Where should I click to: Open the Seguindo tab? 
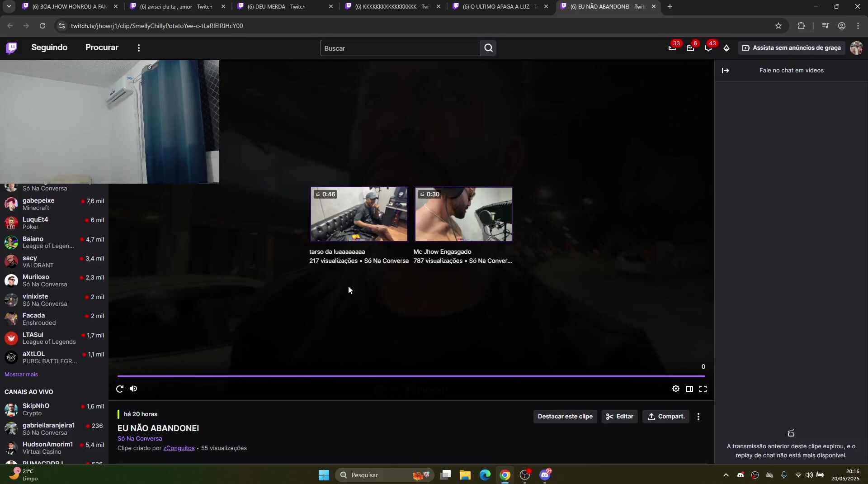click(49, 47)
